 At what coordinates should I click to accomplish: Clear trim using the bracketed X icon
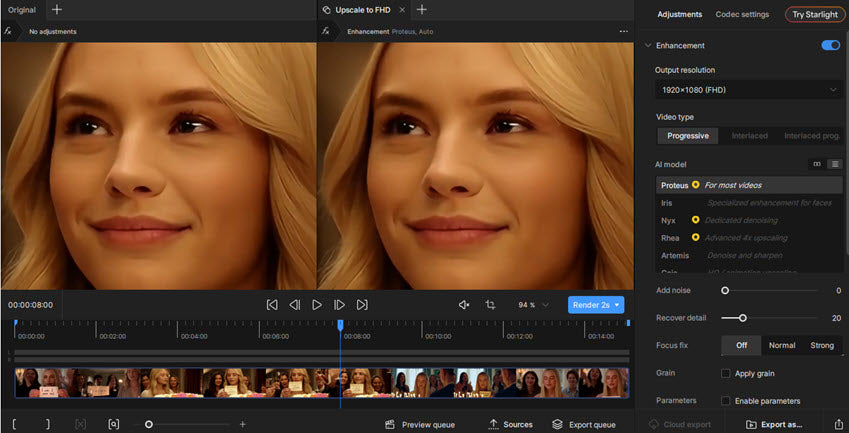[80, 424]
